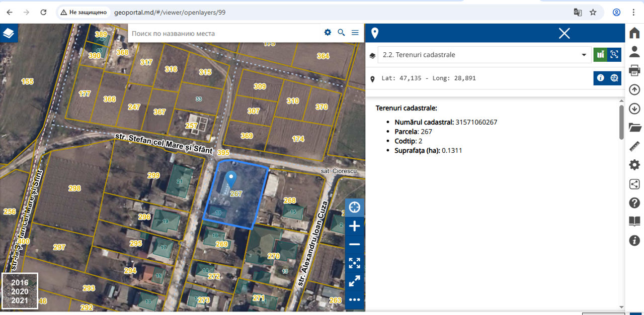Click the ruler measurement tool
This screenshot has height=315, width=644.
pyautogui.click(x=634, y=146)
